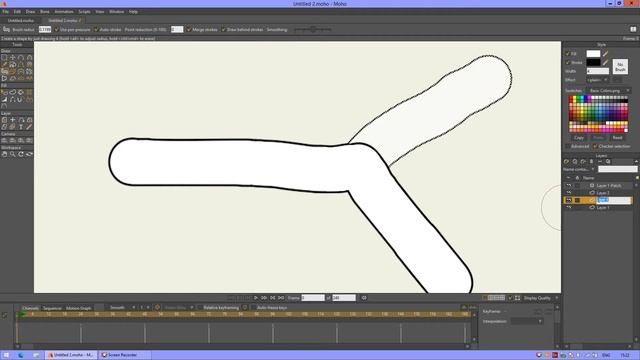
Task: Toggle the Auto-stroke checkbox
Action: pyautogui.click(x=96, y=29)
